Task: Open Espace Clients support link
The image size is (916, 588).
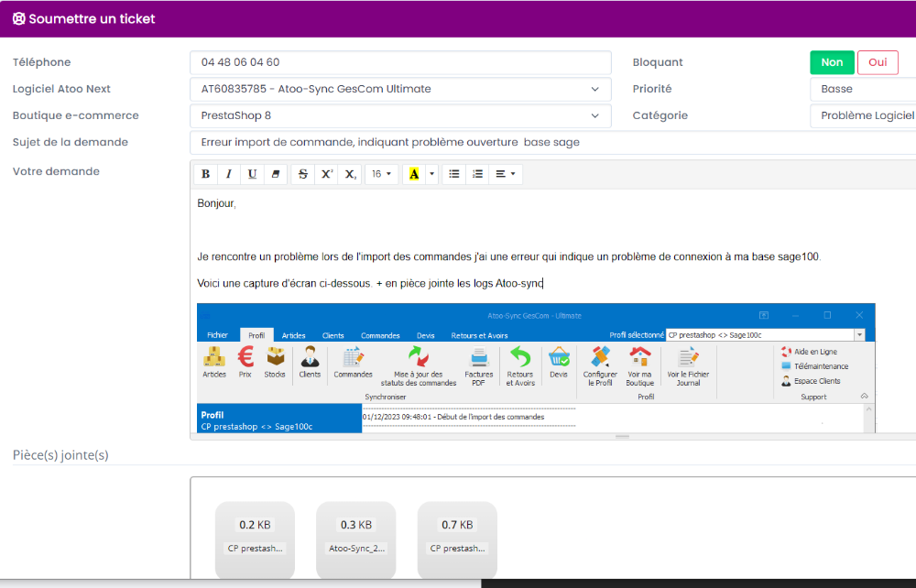Action: [811, 381]
